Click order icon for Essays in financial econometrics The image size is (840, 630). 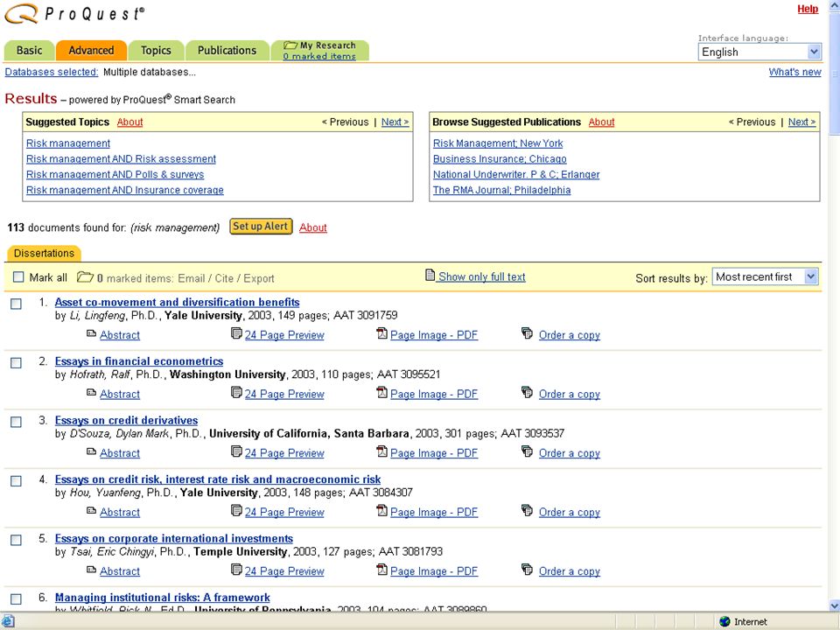pyautogui.click(x=527, y=393)
